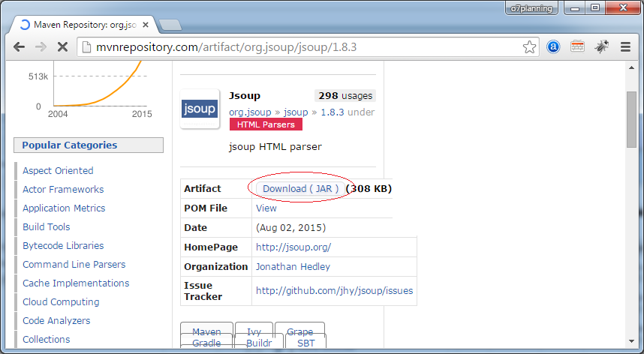
Task: Download the JAR artifact
Action: (x=300, y=189)
